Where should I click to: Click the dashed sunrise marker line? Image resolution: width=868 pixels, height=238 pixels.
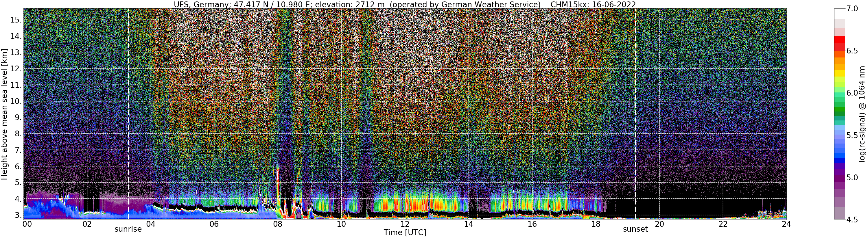(128, 114)
